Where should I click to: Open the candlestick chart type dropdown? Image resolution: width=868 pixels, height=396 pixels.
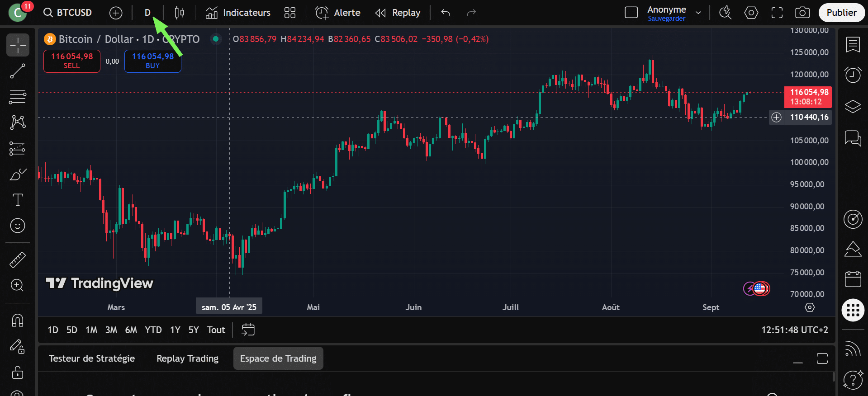point(179,13)
